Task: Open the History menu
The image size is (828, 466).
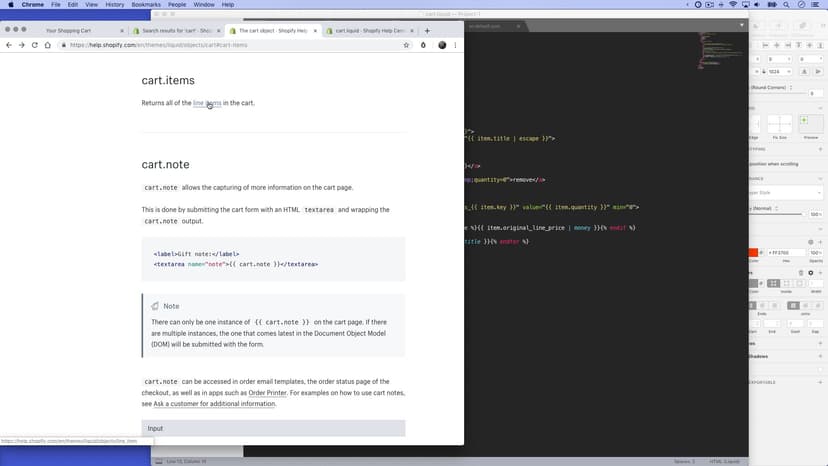Action: (115, 5)
